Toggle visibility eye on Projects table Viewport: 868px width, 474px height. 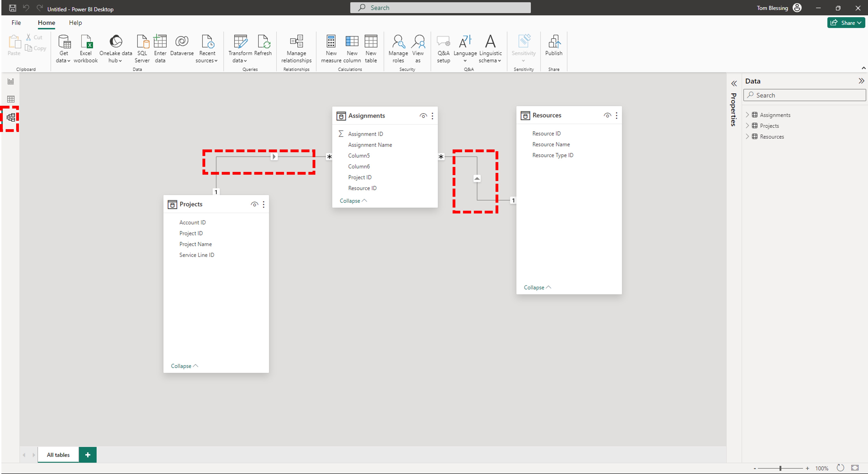254,204
